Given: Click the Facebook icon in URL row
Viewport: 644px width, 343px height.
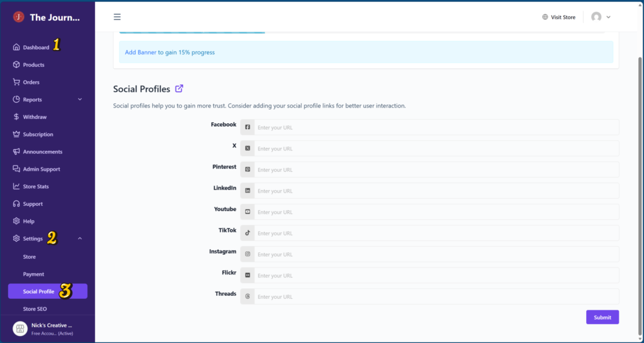Looking at the screenshot, I should coord(248,127).
